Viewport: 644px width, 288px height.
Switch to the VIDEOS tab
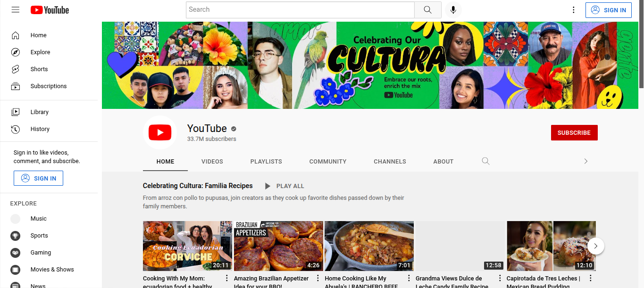(212, 161)
